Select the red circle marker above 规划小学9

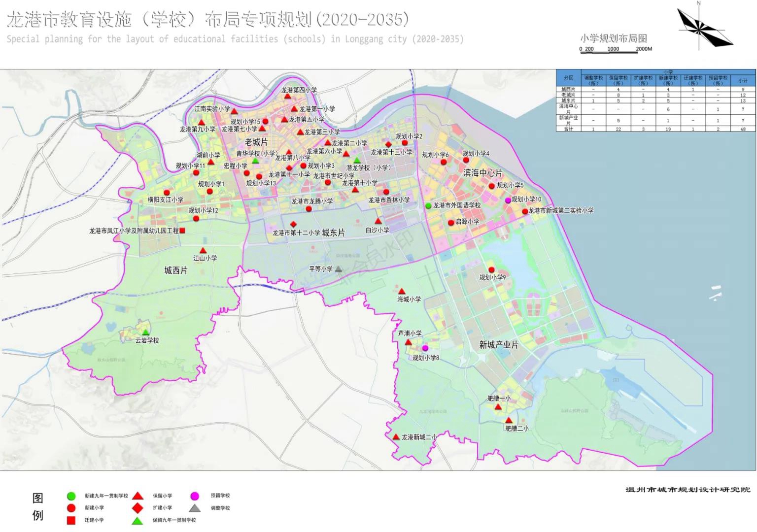pyautogui.click(x=491, y=269)
